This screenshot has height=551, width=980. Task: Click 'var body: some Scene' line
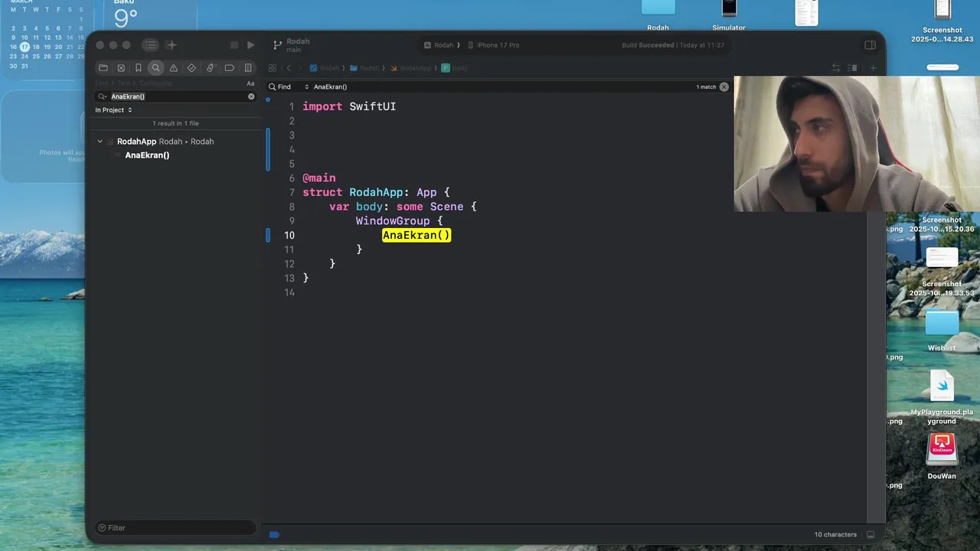click(403, 207)
